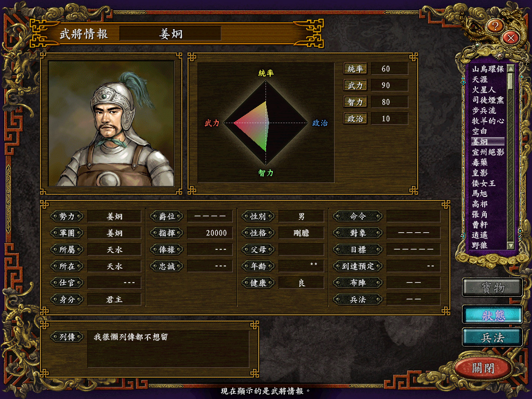Select 張角 in the officer list

pyautogui.click(x=480, y=215)
